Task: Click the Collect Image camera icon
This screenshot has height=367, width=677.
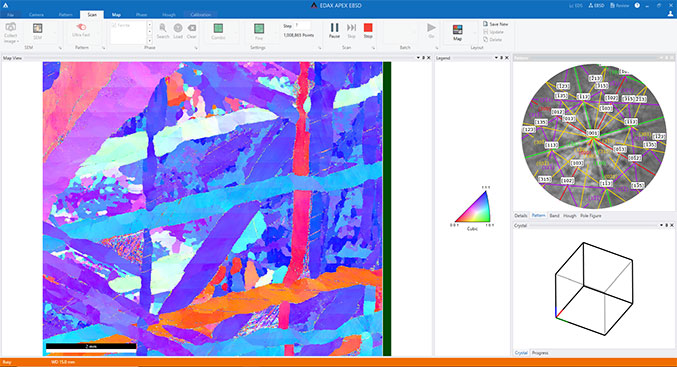Action: tap(10, 27)
